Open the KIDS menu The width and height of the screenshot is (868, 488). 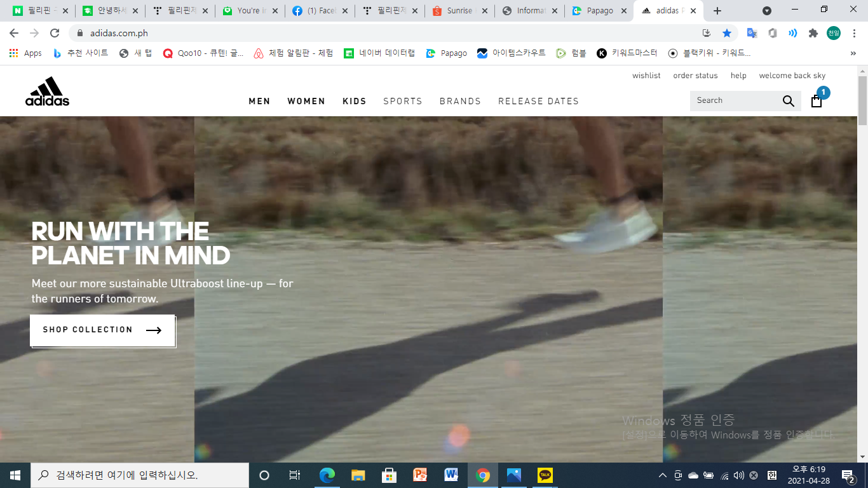click(x=355, y=101)
